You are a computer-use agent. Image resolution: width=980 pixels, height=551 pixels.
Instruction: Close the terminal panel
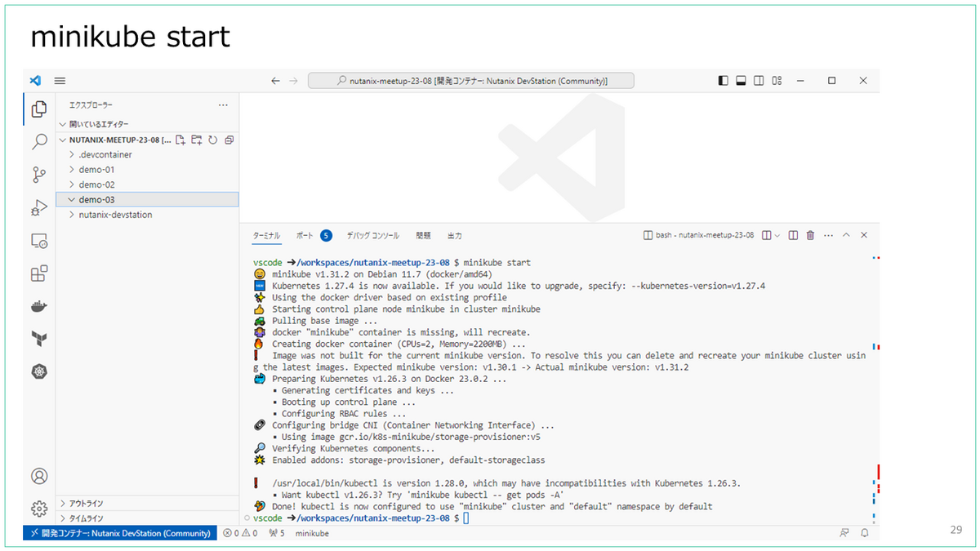pos(864,235)
